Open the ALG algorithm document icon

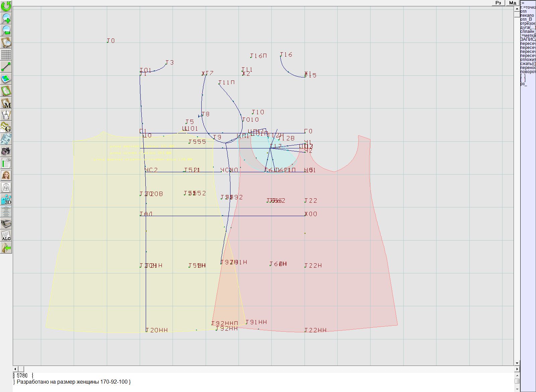coord(6,236)
